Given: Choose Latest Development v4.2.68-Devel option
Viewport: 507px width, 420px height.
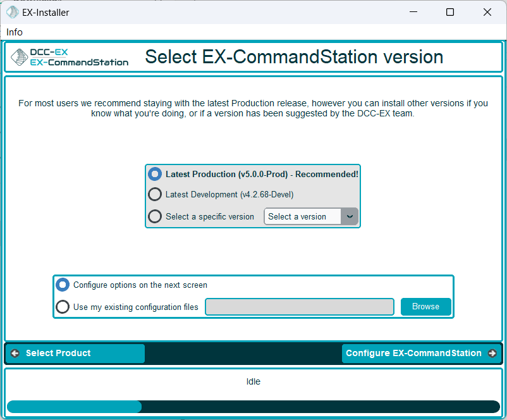Looking at the screenshot, I should (155, 195).
